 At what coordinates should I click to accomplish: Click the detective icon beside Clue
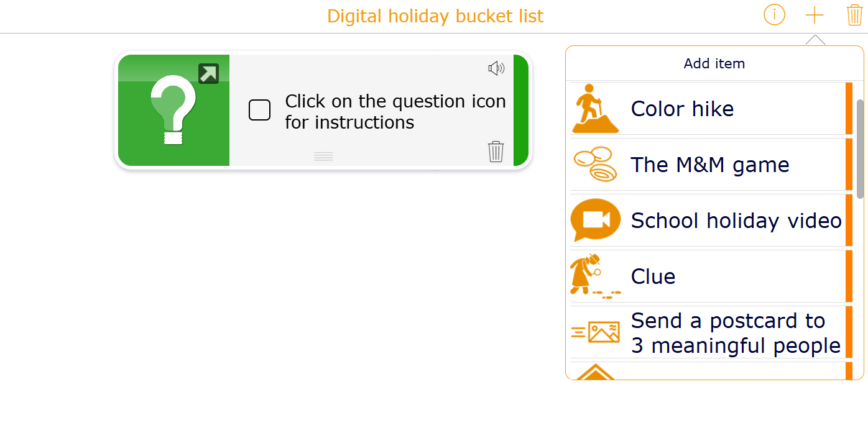(x=594, y=276)
